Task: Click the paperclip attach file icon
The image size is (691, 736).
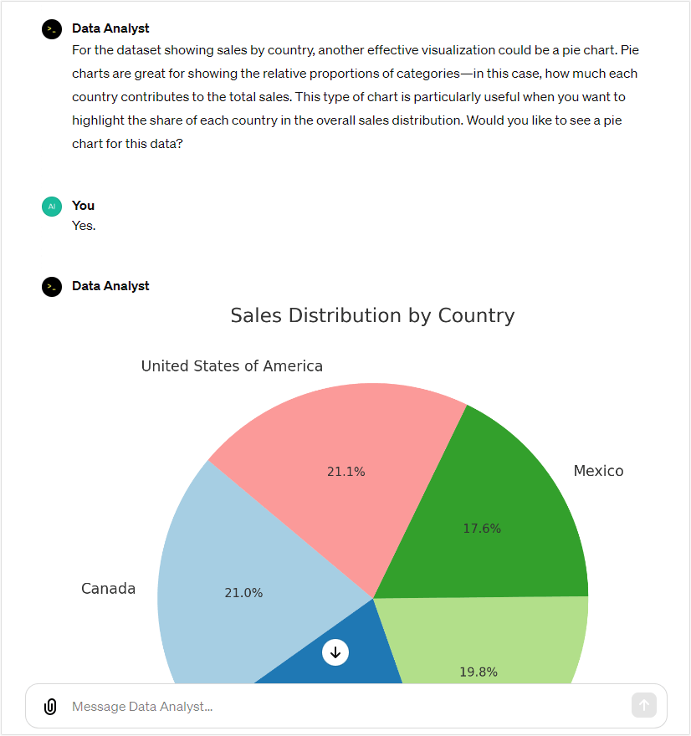Action: click(x=50, y=707)
